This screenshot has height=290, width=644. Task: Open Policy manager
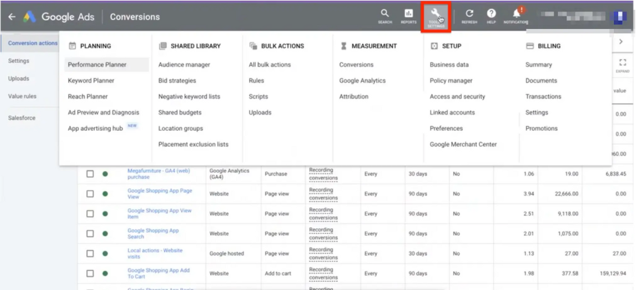[x=451, y=81]
